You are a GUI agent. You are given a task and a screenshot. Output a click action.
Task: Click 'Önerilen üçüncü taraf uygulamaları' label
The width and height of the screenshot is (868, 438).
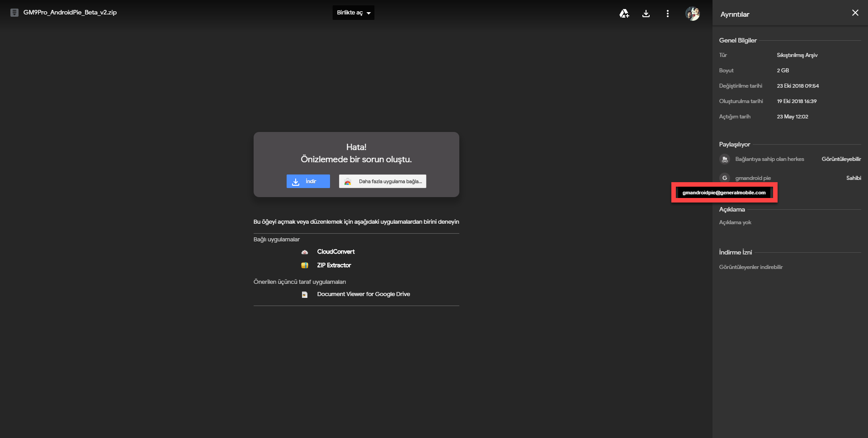click(x=300, y=282)
